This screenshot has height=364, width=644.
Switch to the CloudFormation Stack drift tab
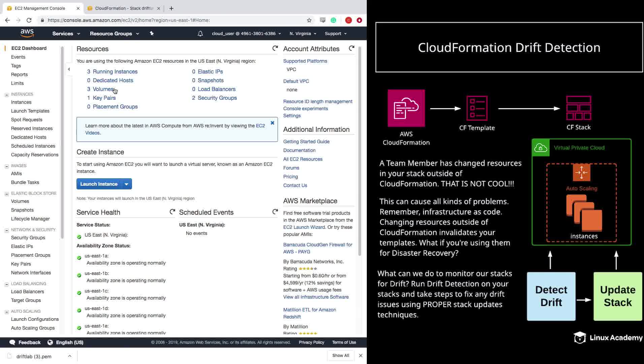[124, 8]
